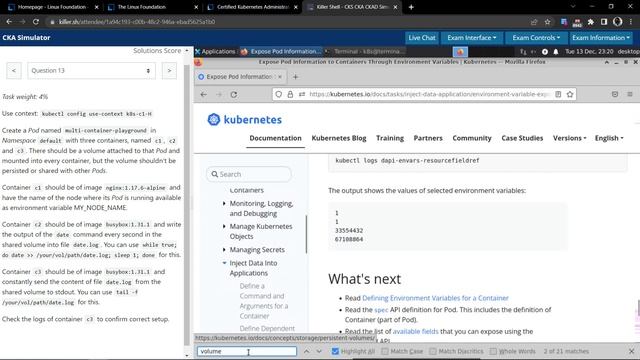Open Partners nav item
The height and width of the screenshot is (360, 640).
(x=428, y=138)
